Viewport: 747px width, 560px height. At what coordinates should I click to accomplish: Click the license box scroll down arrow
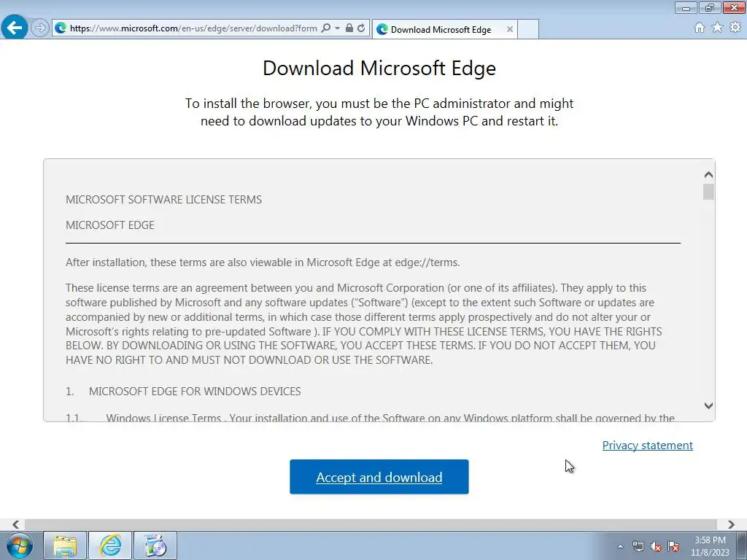(708, 405)
